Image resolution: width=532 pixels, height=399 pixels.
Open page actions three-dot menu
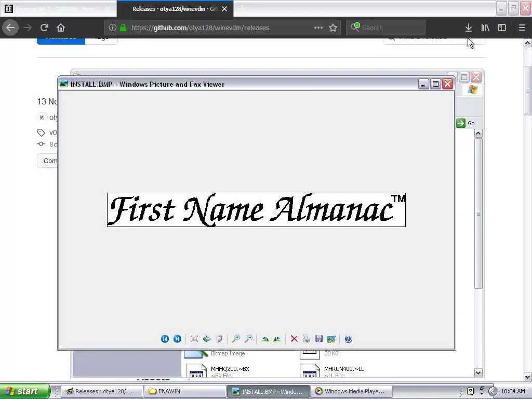coord(318,28)
